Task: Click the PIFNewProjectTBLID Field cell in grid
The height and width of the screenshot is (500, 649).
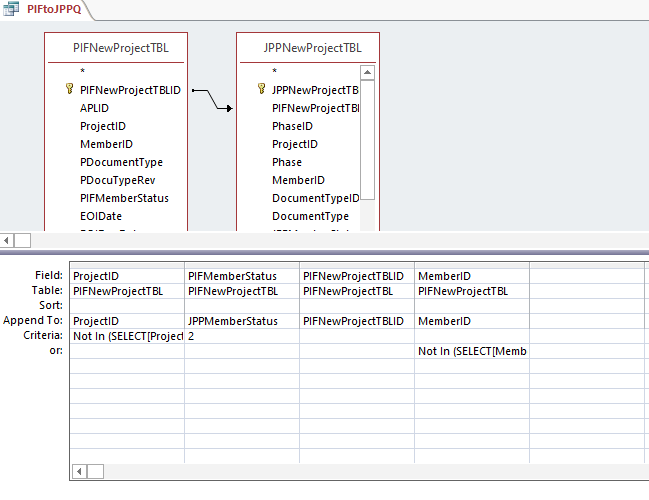Action: [357, 276]
